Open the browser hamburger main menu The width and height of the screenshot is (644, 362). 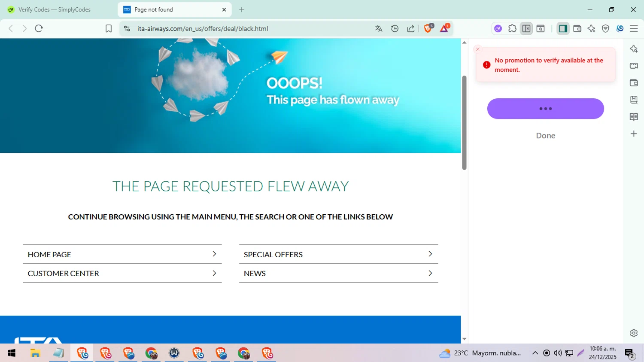[x=634, y=28]
